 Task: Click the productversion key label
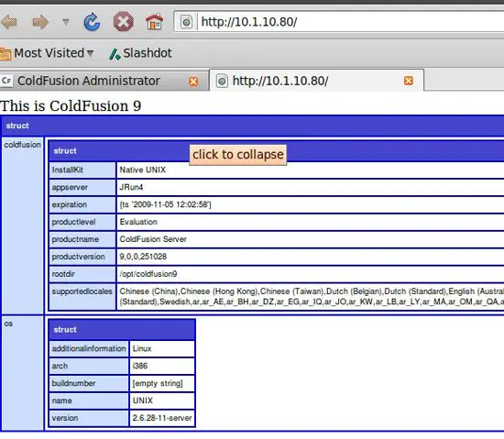tap(79, 257)
